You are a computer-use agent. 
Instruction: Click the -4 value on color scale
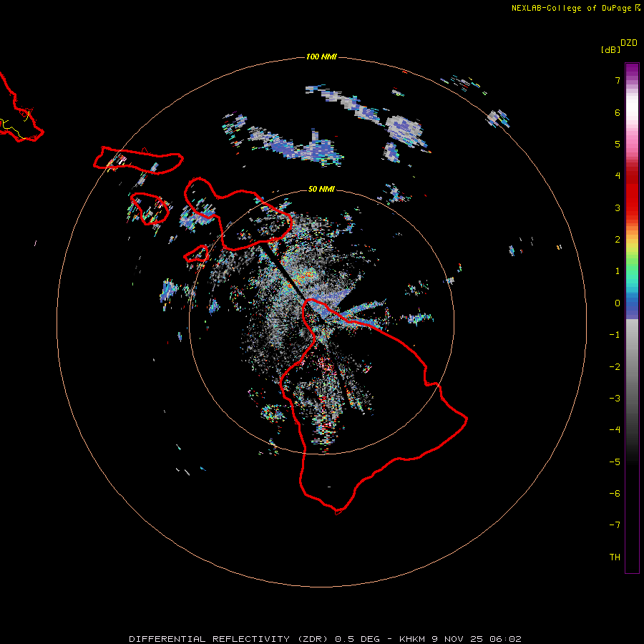click(615, 430)
